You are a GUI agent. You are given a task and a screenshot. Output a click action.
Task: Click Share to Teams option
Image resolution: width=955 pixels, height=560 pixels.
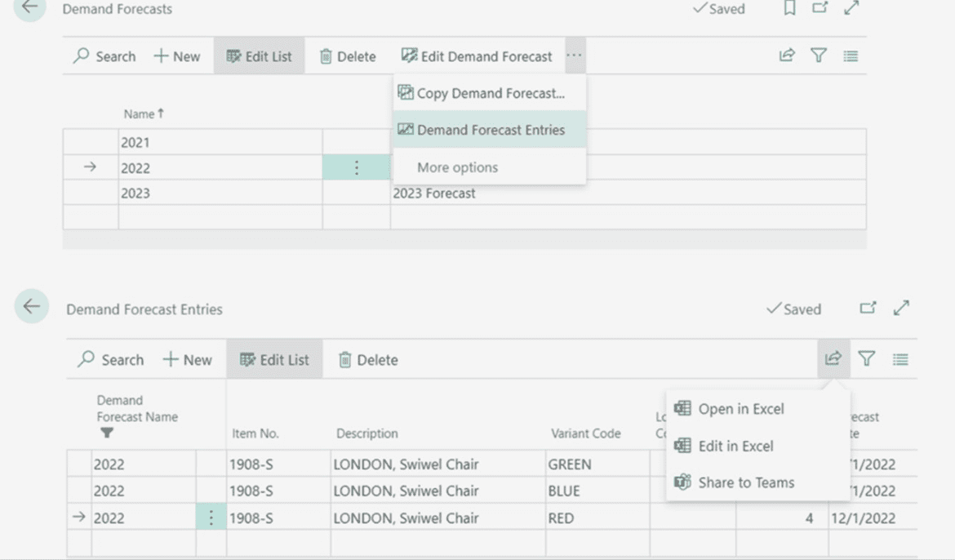[745, 482]
